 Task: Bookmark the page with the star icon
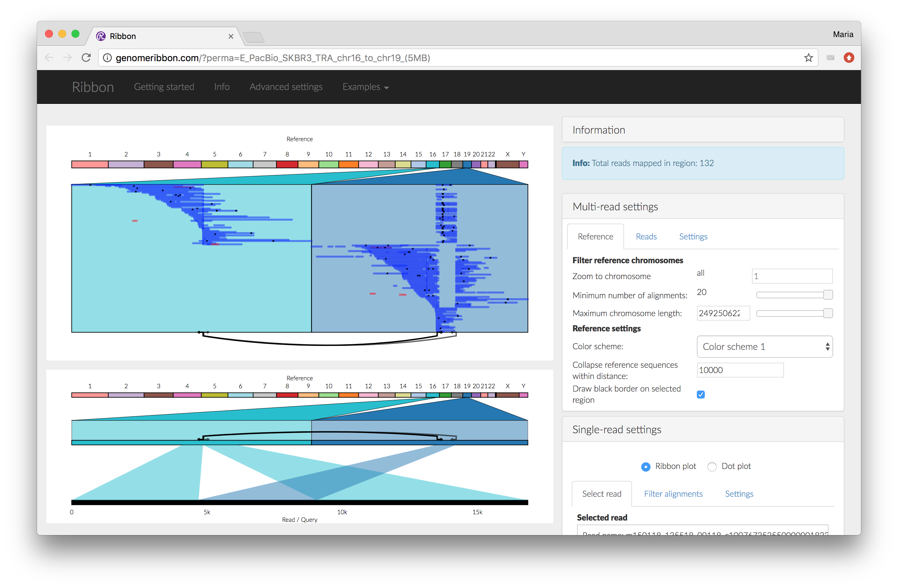(x=808, y=57)
